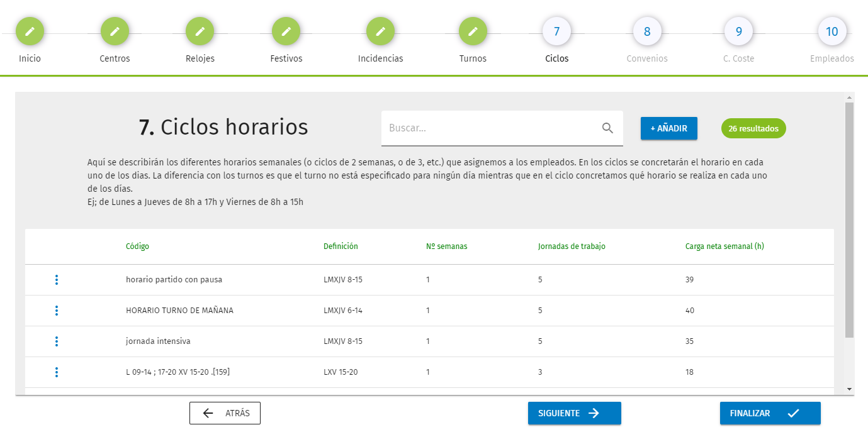Viewport: 868px width, 437px height.
Task: Open the Festivos step pencil icon
Action: click(x=286, y=31)
